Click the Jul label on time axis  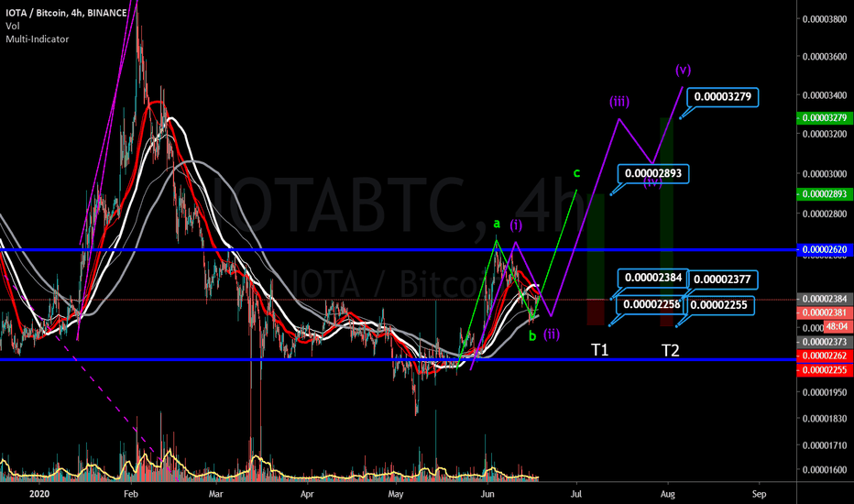pyautogui.click(x=576, y=494)
